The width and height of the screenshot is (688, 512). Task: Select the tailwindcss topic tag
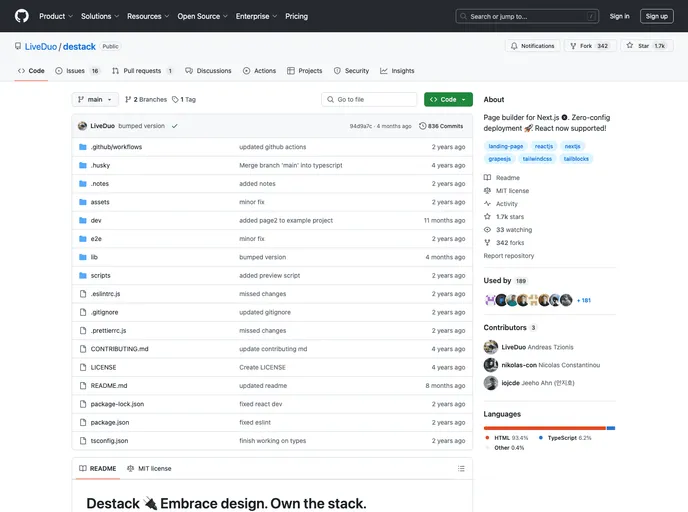(x=537, y=159)
